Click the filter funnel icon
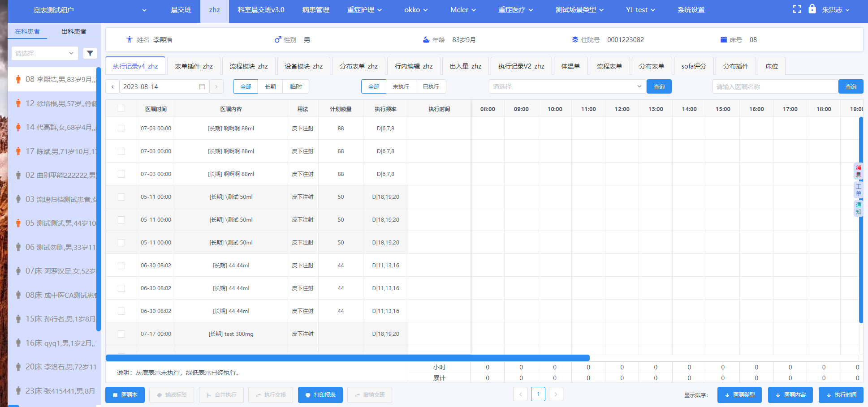This screenshot has width=868, height=407. [x=90, y=53]
